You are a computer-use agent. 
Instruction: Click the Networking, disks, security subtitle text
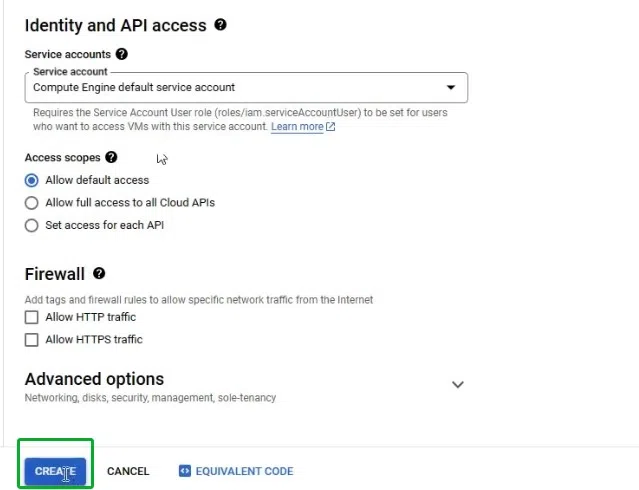150,398
